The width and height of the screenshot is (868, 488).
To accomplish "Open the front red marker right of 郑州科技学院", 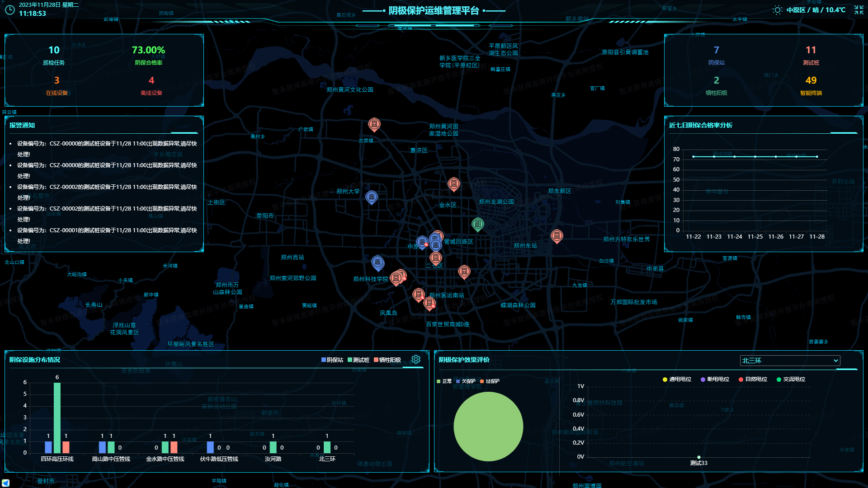I will pos(396,278).
